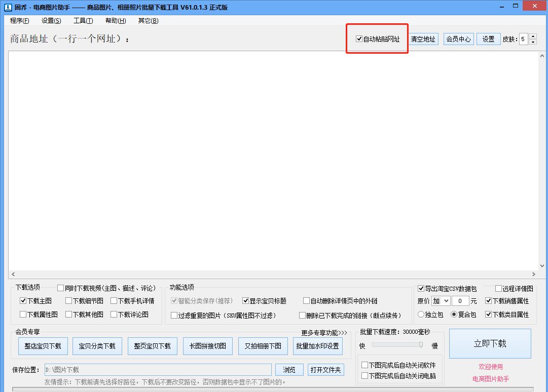Screen dimensions: 548x392
Task: Click the 保存位置 path field
Action: coord(158,370)
